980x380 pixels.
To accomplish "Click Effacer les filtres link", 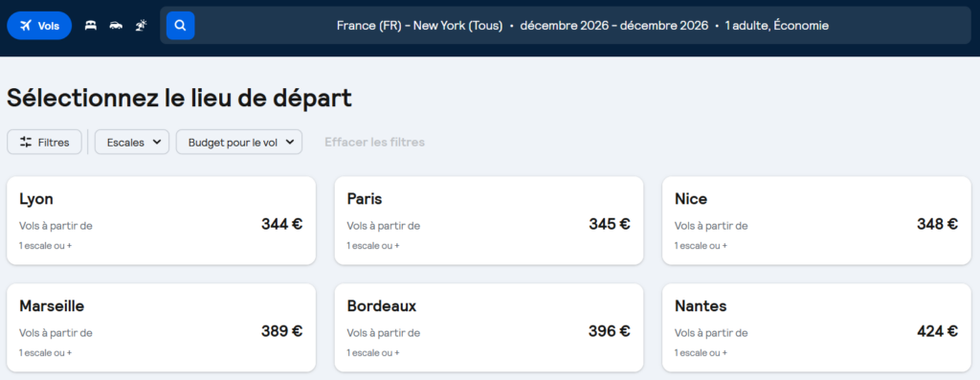I will pos(374,142).
